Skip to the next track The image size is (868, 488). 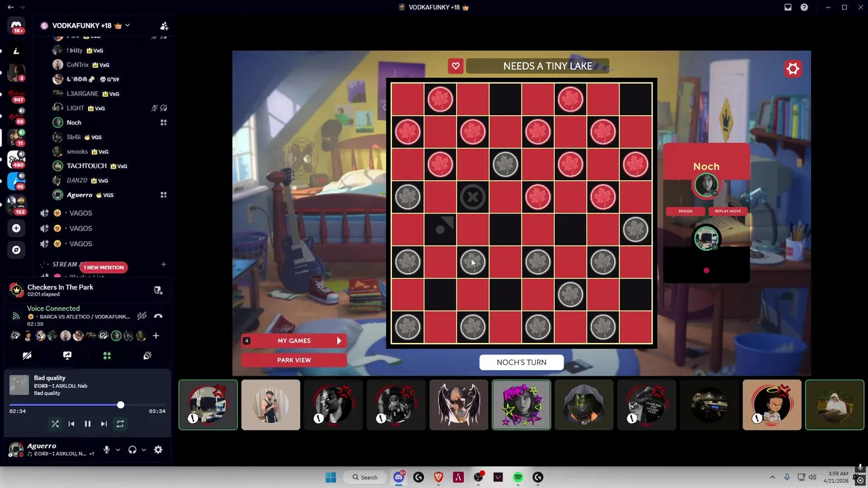click(104, 424)
